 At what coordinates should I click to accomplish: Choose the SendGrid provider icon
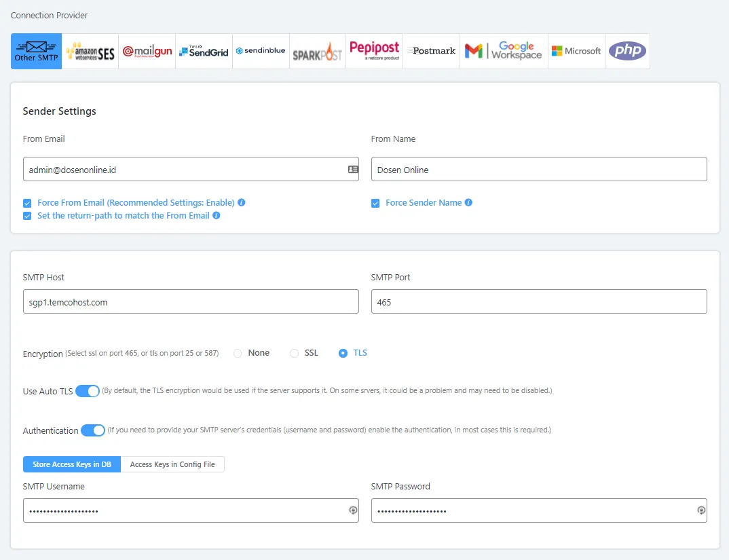204,50
